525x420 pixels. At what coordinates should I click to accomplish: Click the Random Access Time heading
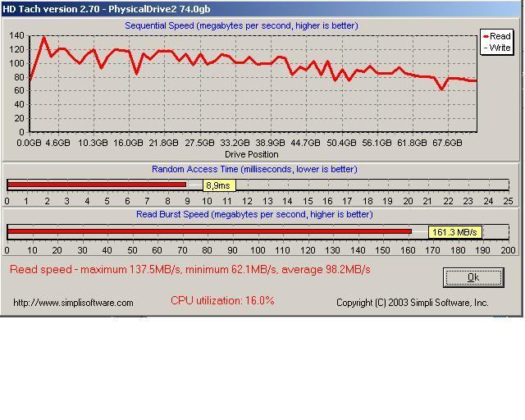[254, 169]
